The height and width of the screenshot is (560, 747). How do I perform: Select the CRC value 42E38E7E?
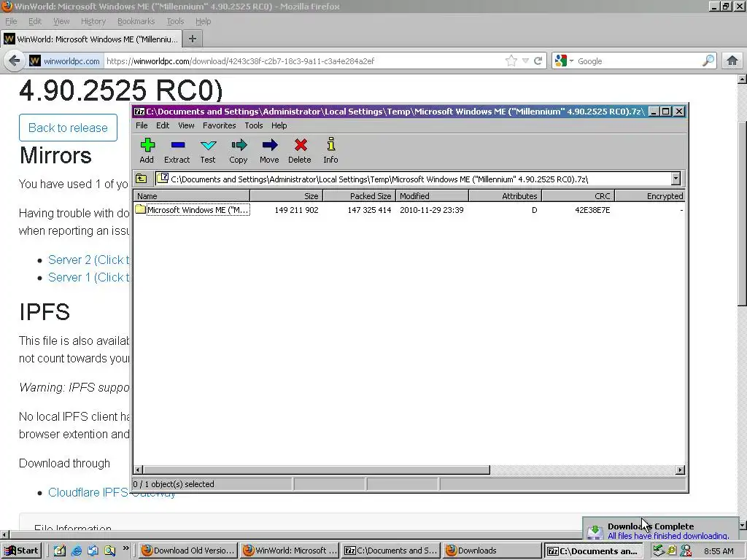tap(592, 209)
